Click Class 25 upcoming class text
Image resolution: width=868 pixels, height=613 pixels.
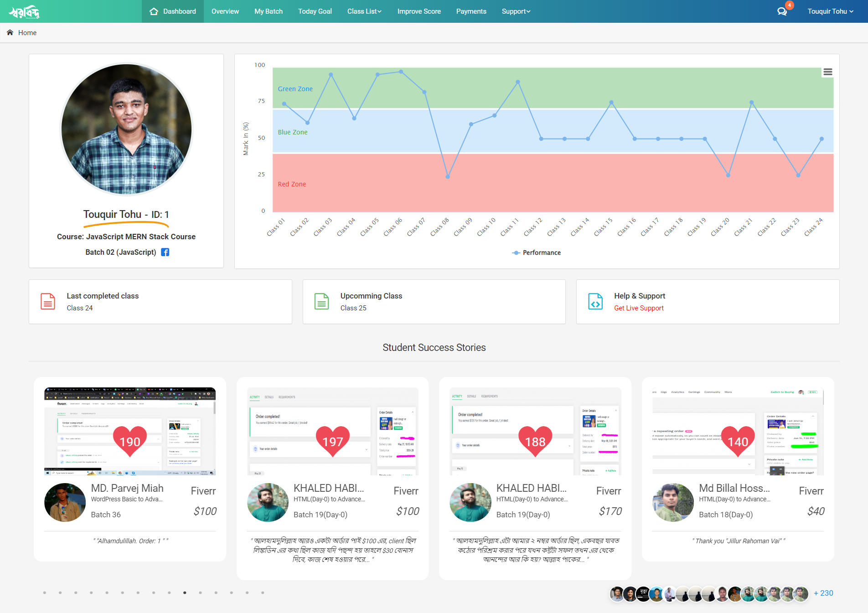click(x=353, y=308)
